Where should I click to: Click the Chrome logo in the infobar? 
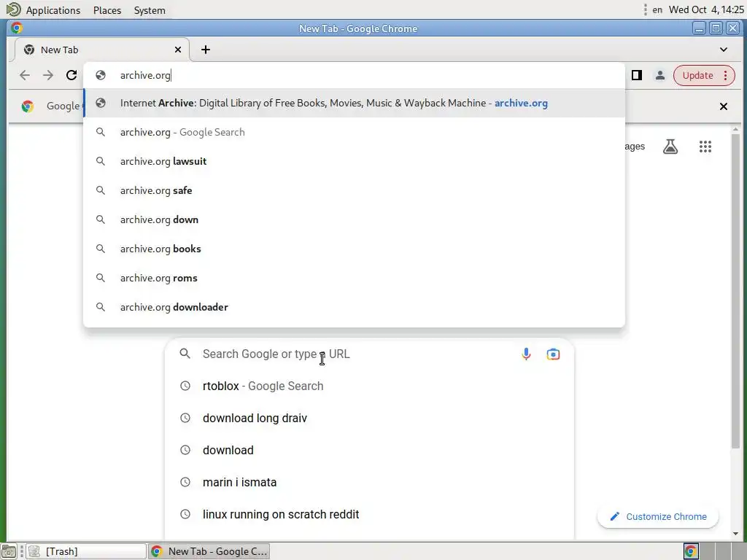coord(28,106)
